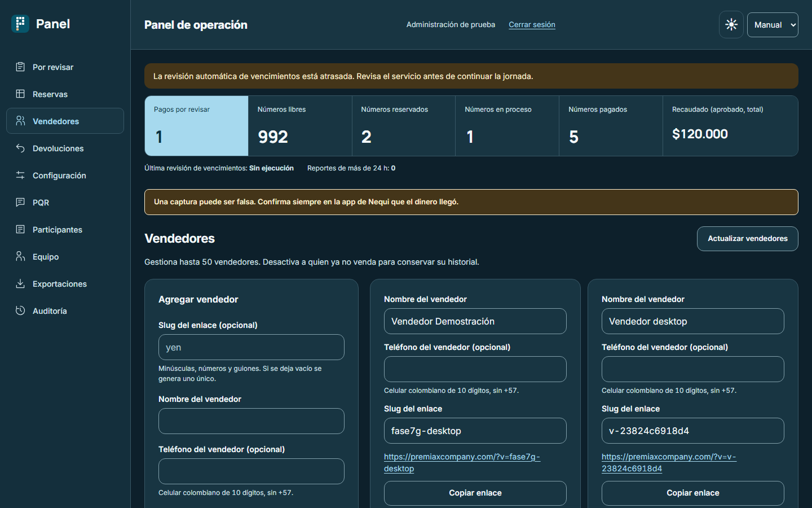Select the Pagos por revisar card
Viewport: 812px width, 508px height.
coord(197,126)
